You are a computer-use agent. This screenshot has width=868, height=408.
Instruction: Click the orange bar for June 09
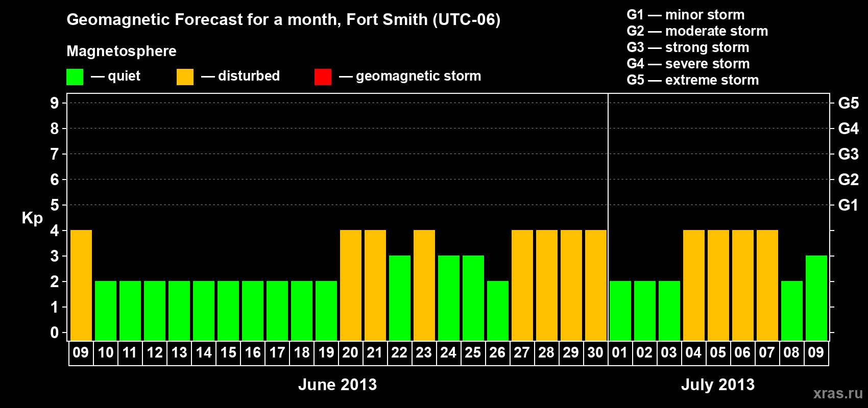tap(81, 286)
